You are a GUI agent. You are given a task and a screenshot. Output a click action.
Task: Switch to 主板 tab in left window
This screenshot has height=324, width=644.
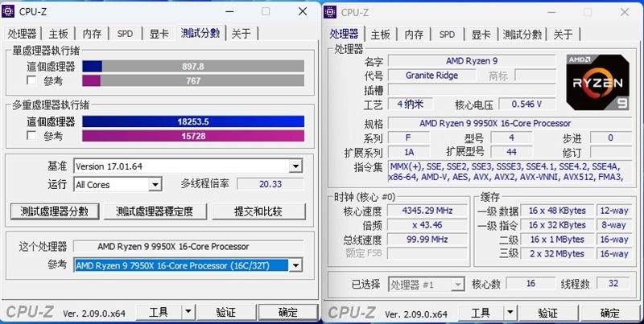(58, 34)
